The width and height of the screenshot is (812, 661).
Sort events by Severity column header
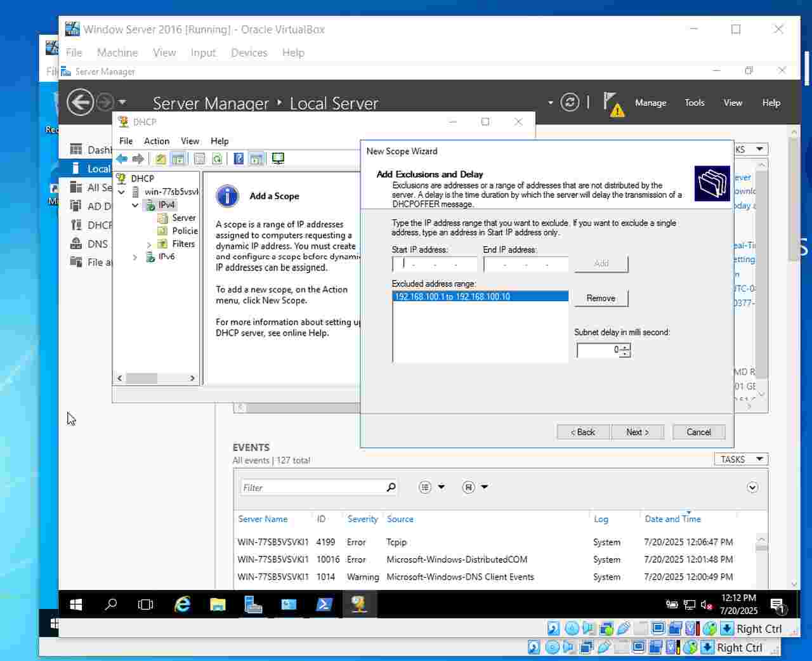[x=362, y=519]
